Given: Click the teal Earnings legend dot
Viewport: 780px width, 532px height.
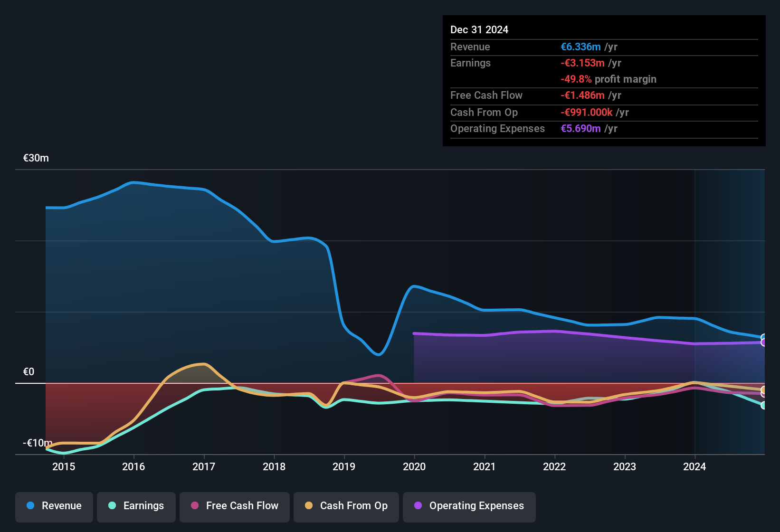Looking at the screenshot, I should point(112,506).
